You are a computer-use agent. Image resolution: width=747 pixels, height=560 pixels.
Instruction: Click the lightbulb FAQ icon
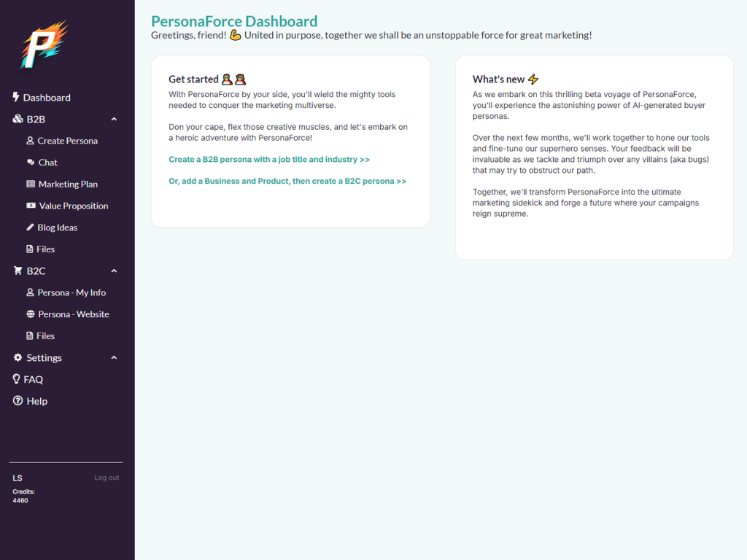17,379
